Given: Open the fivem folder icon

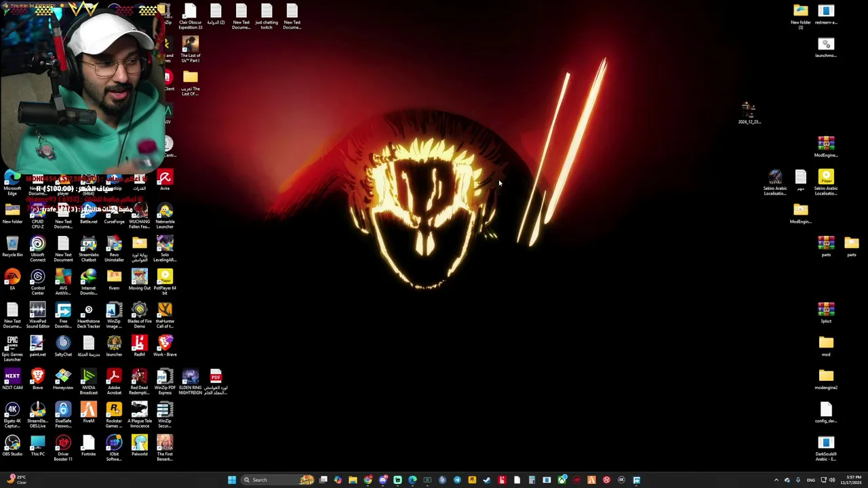Looking at the screenshot, I should coord(114,280).
